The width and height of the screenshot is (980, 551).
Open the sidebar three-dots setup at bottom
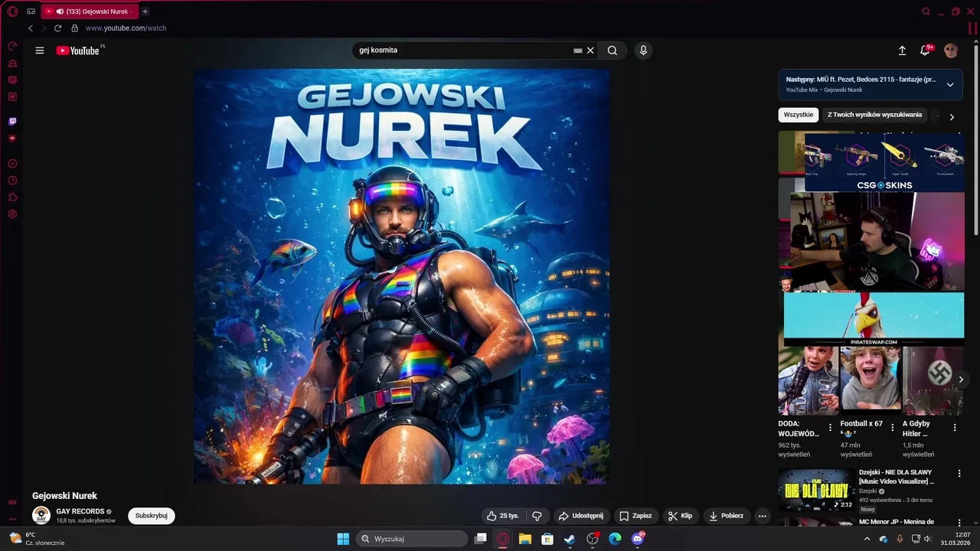click(x=12, y=519)
